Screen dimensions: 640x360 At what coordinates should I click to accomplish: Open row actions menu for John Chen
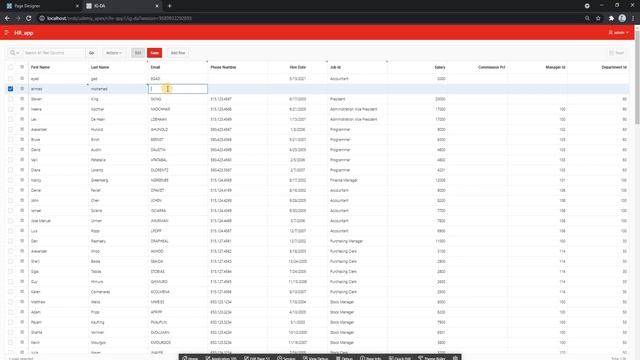click(x=22, y=200)
